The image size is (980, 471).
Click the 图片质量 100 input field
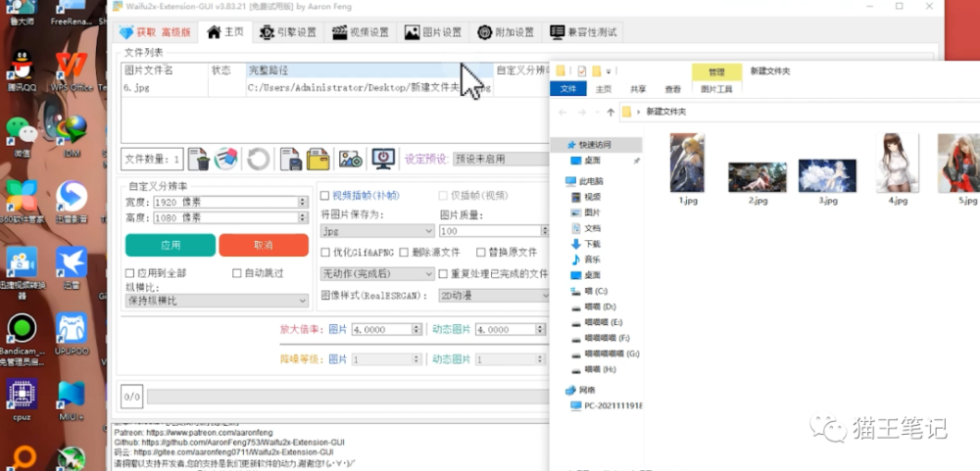[491, 231]
